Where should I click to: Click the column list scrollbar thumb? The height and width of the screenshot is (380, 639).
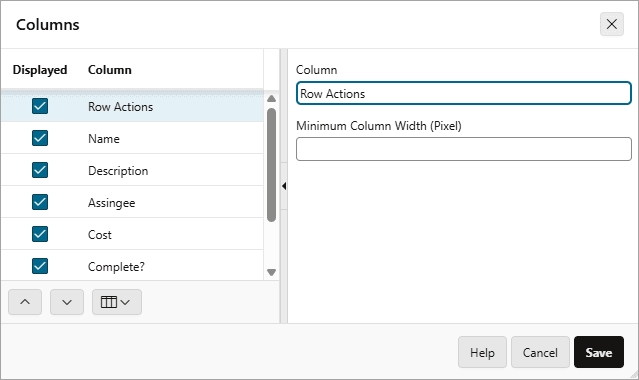coord(271,165)
